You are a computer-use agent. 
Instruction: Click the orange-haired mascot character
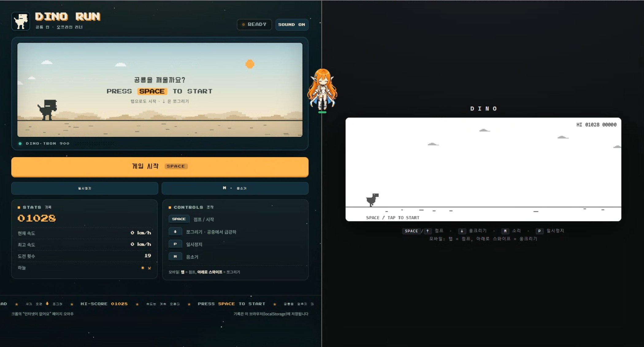pos(322,90)
